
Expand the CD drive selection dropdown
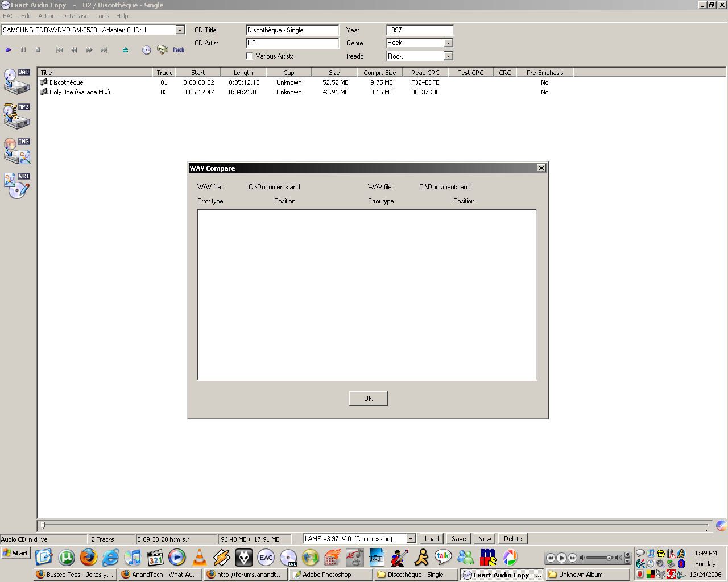pyautogui.click(x=180, y=30)
